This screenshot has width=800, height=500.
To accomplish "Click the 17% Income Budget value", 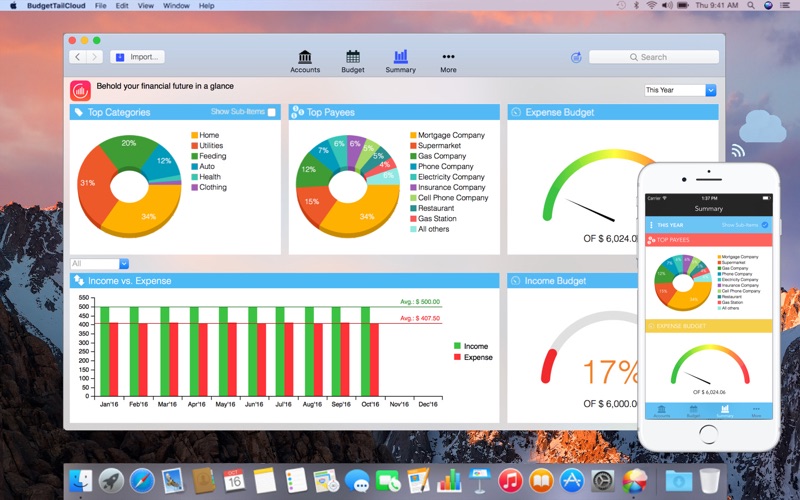I will point(610,371).
